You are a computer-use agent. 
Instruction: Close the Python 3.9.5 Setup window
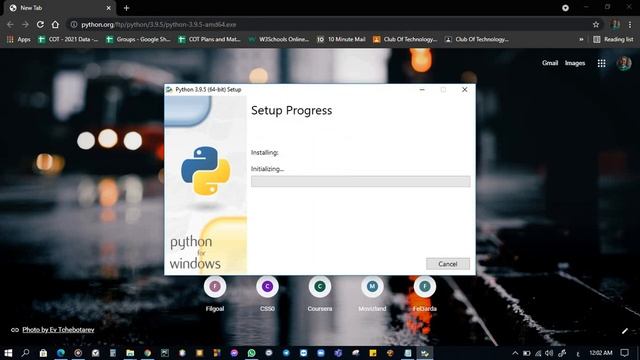464,89
